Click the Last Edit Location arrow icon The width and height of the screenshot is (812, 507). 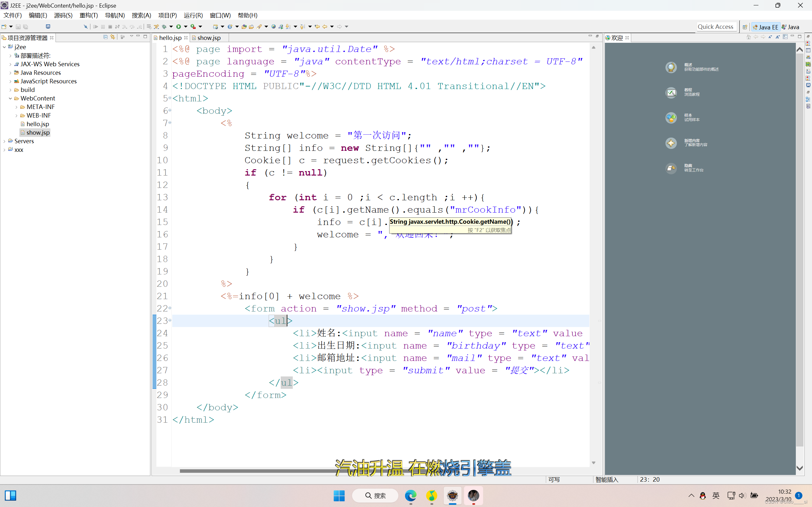317,27
